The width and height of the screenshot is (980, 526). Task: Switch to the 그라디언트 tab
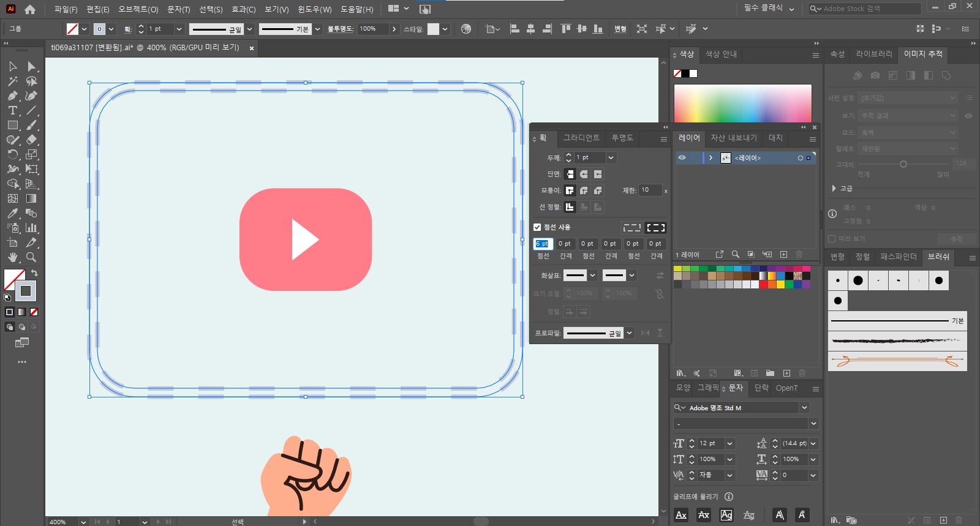tap(581, 138)
